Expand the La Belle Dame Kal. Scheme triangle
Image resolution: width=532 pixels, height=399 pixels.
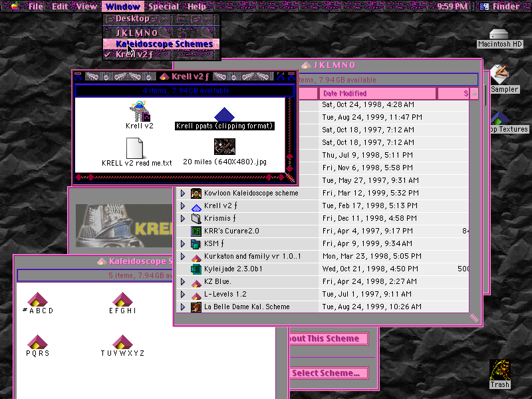tap(183, 307)
